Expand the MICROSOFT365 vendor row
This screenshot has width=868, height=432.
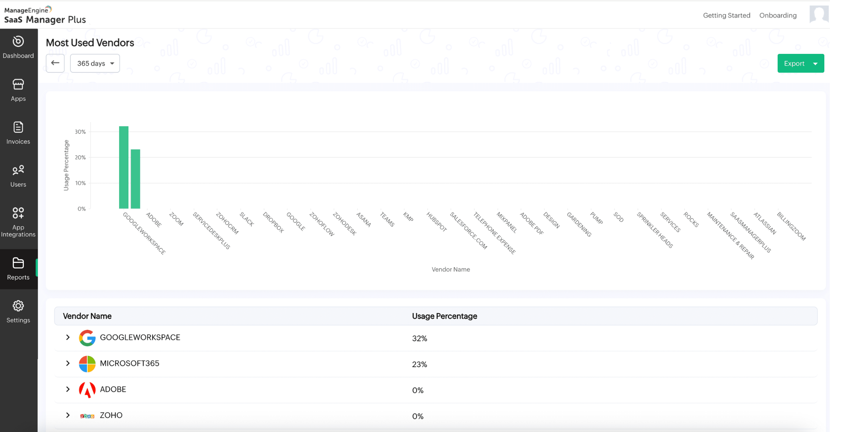(68, 363)
